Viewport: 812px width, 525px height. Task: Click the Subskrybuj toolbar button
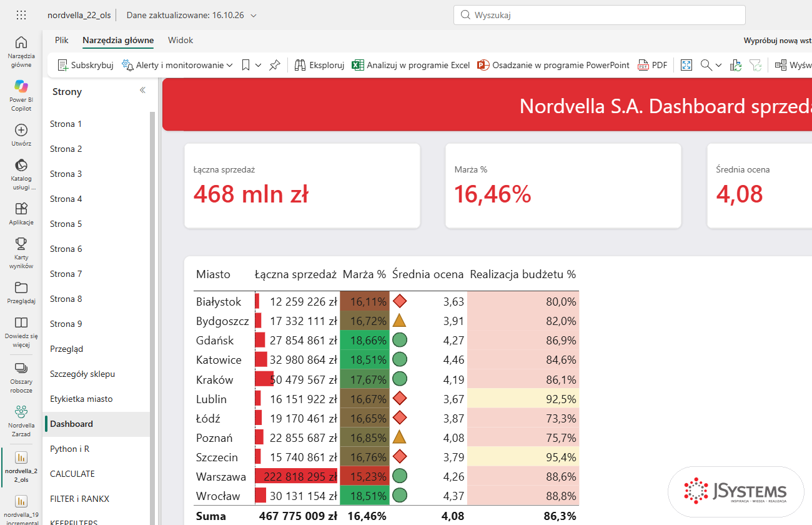click(x=86, y=65)
